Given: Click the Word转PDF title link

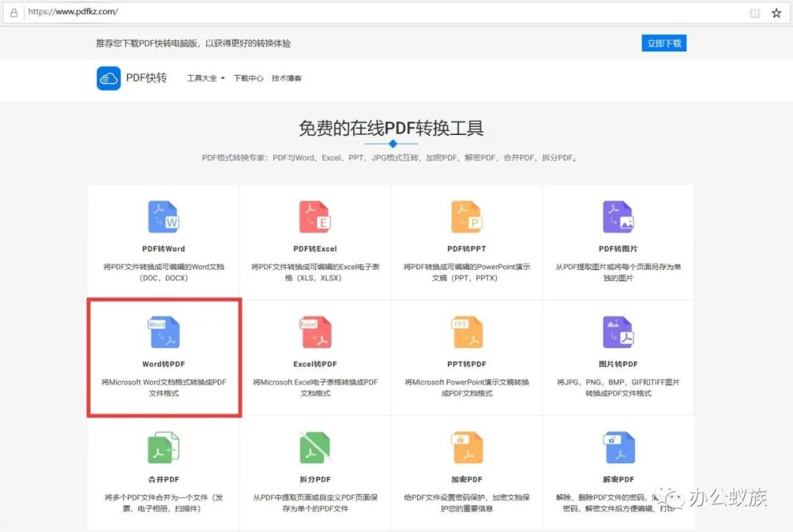Looking at the screenshot, I should coord(164,364).
